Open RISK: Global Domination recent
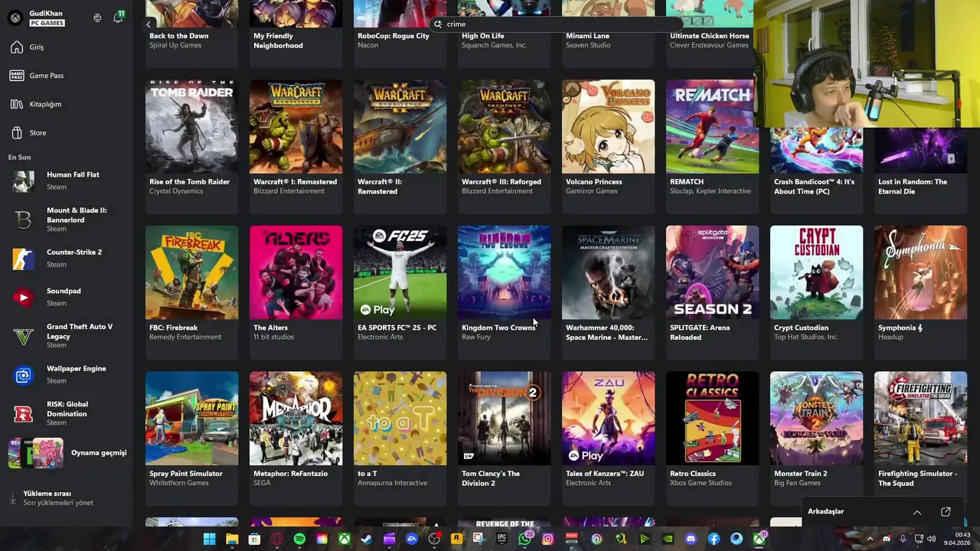 pos(66,413)
